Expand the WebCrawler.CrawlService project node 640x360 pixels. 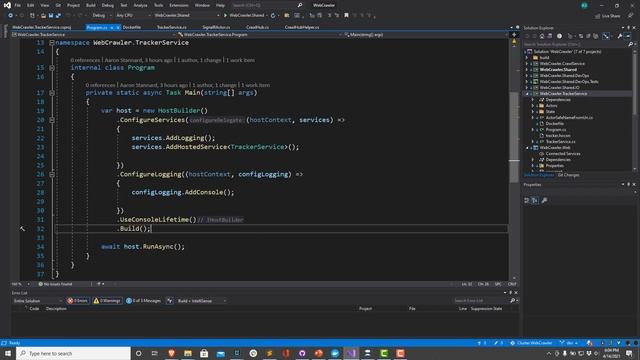pos(527,64)
